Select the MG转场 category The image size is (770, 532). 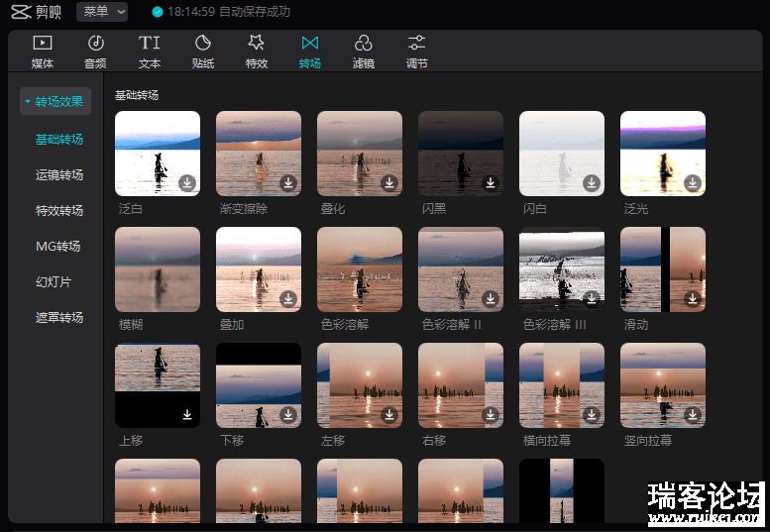tap(57, 247)
